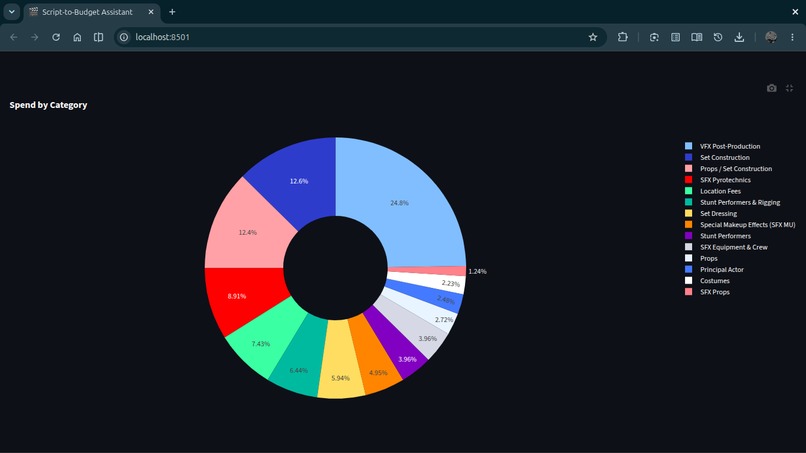
Task: Reload the localhost page
Action: pos(56,37)
